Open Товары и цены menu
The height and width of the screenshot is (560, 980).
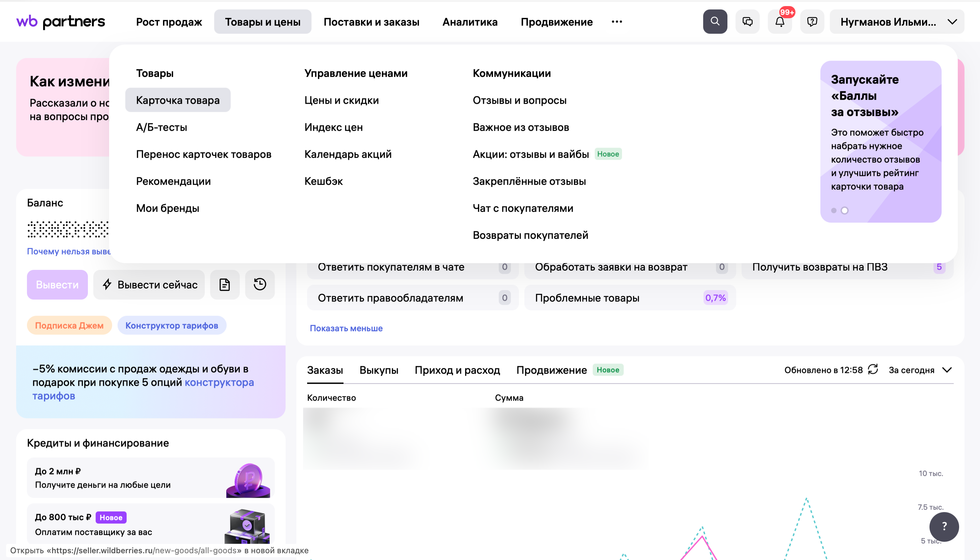(x=262, y=22)
